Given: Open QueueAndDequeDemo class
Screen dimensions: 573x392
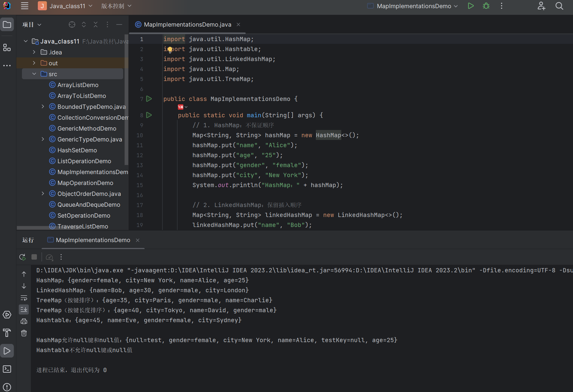Looking at the screenshot, I should point(89,205).
